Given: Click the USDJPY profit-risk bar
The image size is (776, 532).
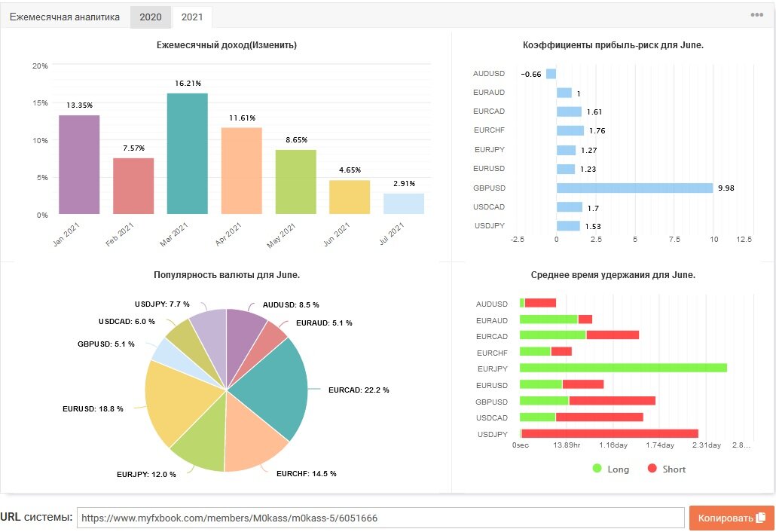Looking at the screenshot, I should click(568, 226).
